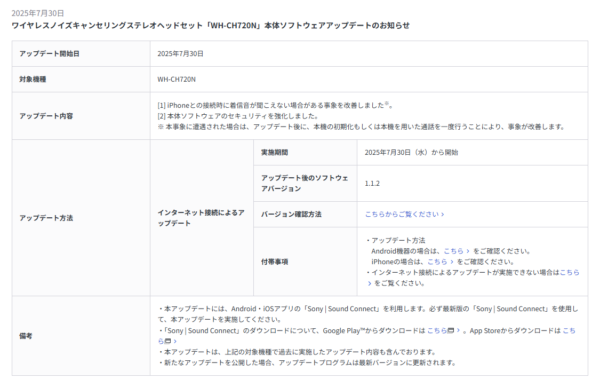Click the version value '1.1.2'

(x=372, y=183)
